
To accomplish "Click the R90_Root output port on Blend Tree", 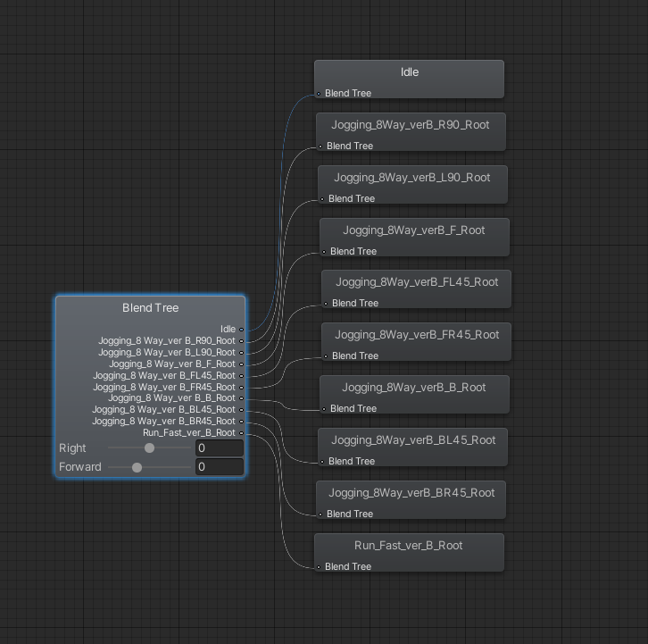I will [241, 341].
